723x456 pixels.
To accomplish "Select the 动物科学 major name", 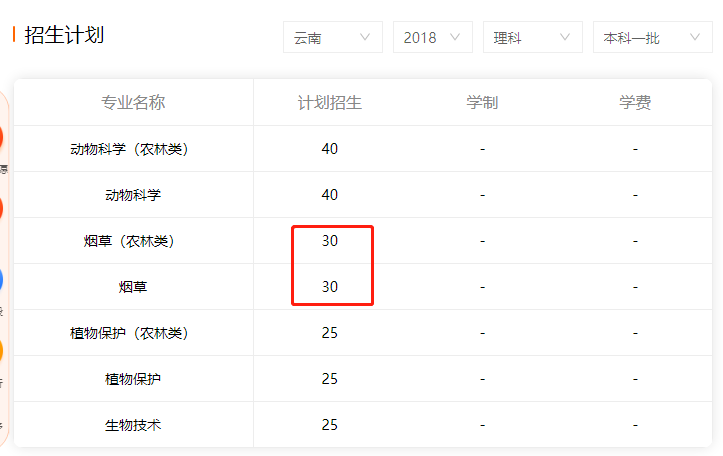I will tap(133, 195).
